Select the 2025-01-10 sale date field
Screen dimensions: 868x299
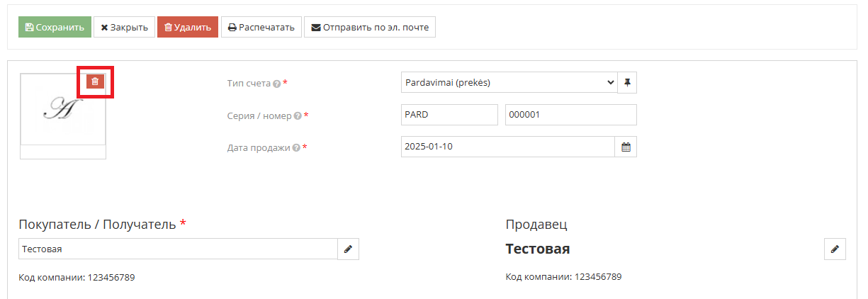508,147
